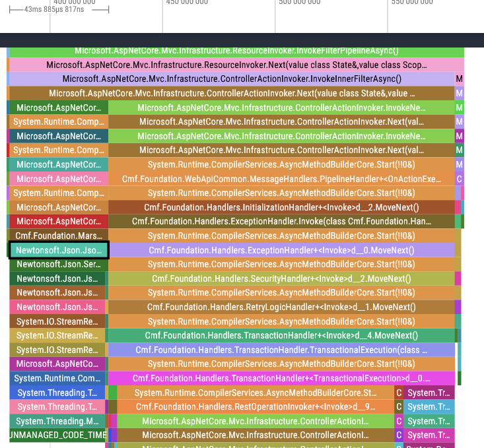The image size is (484, 448).
Task: Click the 500 000 000 timeline tick label
Action: [x=299, y=2]
